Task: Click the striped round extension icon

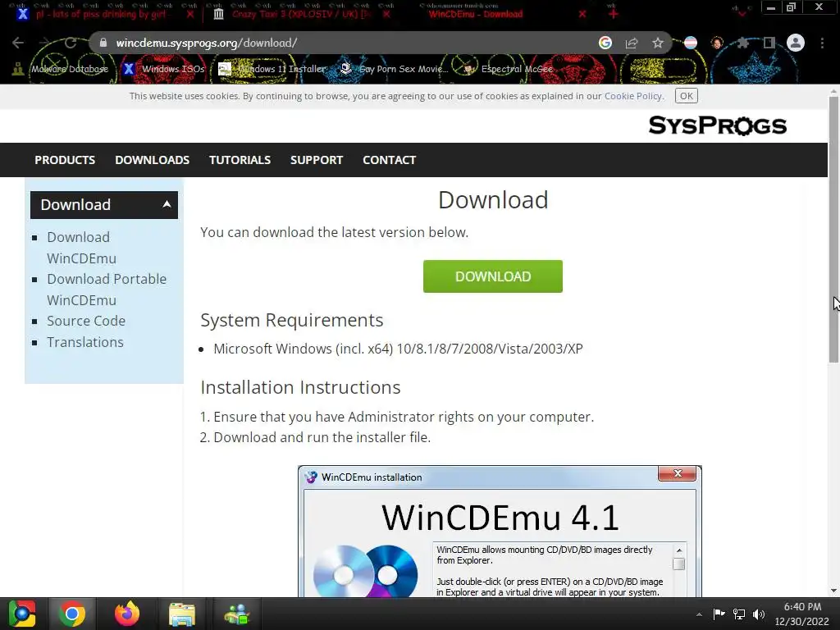Action: coord(691,43)
